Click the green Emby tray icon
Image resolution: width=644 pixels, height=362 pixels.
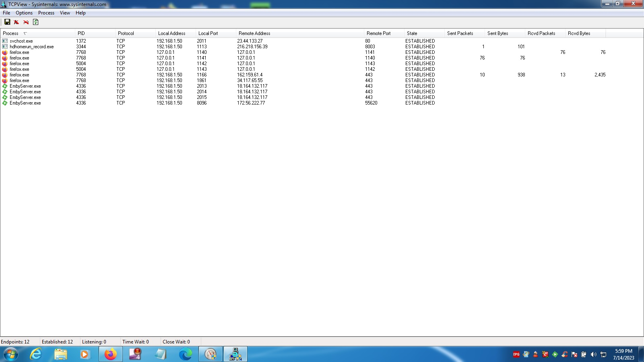(x=555, y=354)
